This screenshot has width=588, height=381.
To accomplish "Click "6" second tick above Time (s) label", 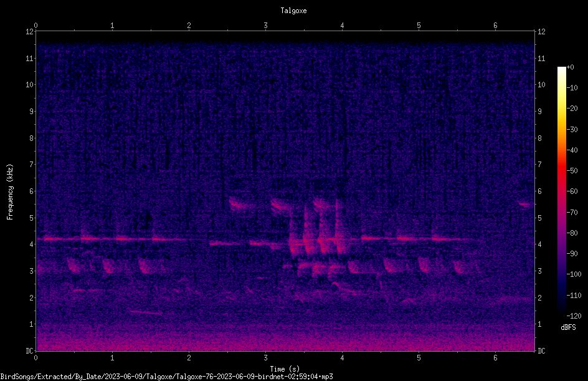I will coord(495,358).
